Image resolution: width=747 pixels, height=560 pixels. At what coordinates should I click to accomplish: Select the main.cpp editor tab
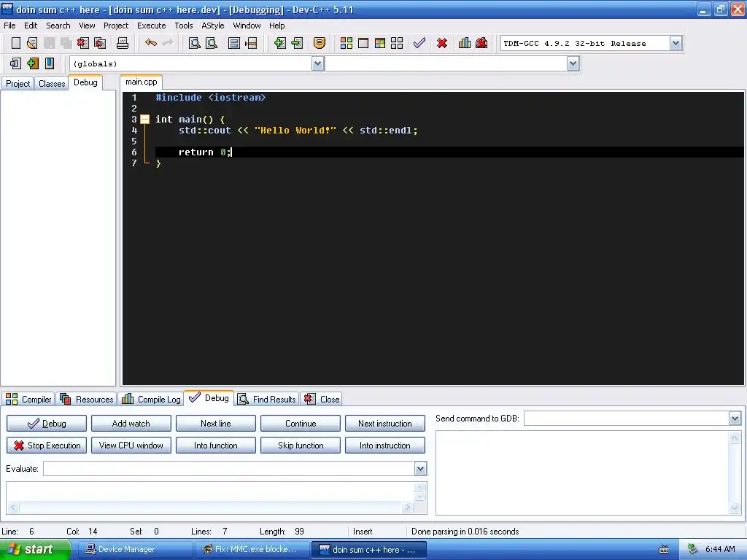(x=141, y=82)
